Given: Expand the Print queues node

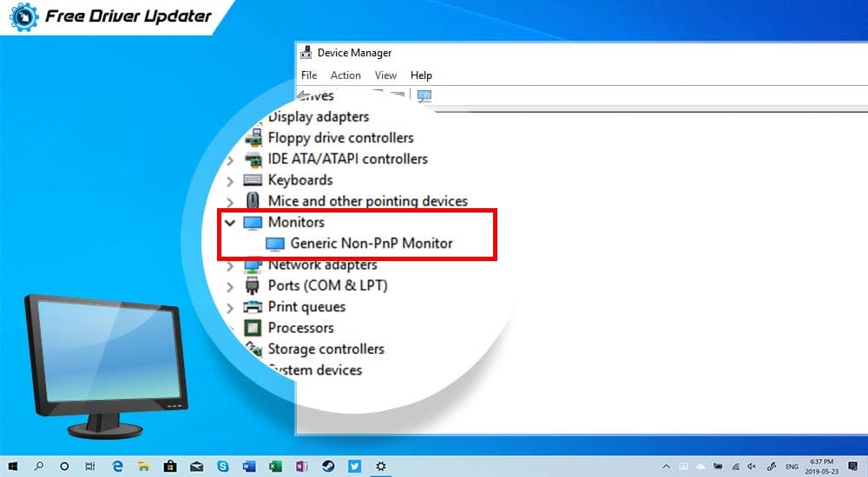Looking at the screenshot, I should [x=230, y=308].
